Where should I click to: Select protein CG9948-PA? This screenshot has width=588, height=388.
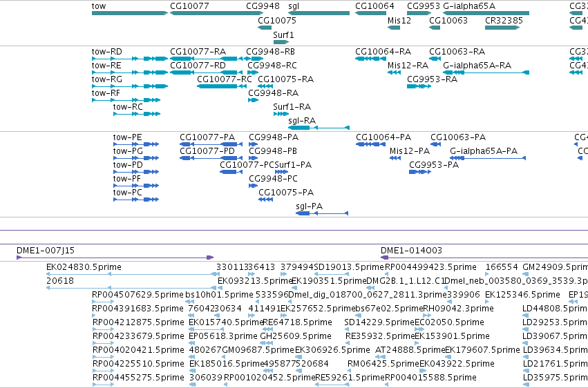pos(274,137)
